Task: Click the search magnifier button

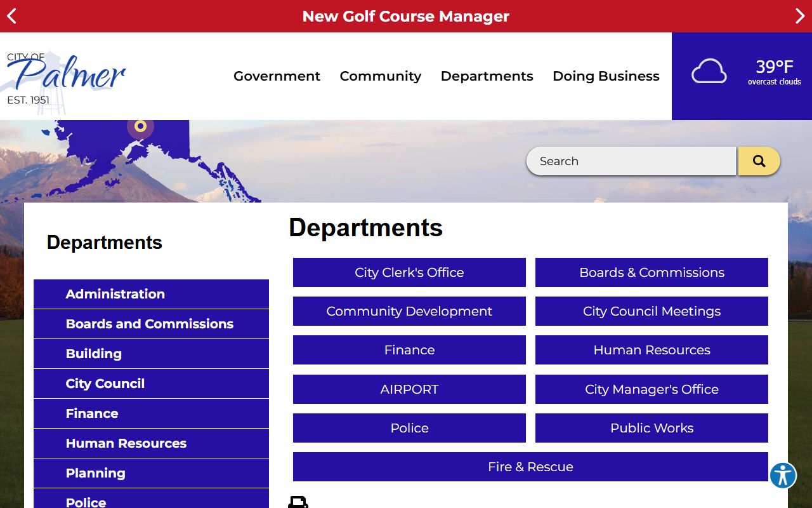Action: 759,161
